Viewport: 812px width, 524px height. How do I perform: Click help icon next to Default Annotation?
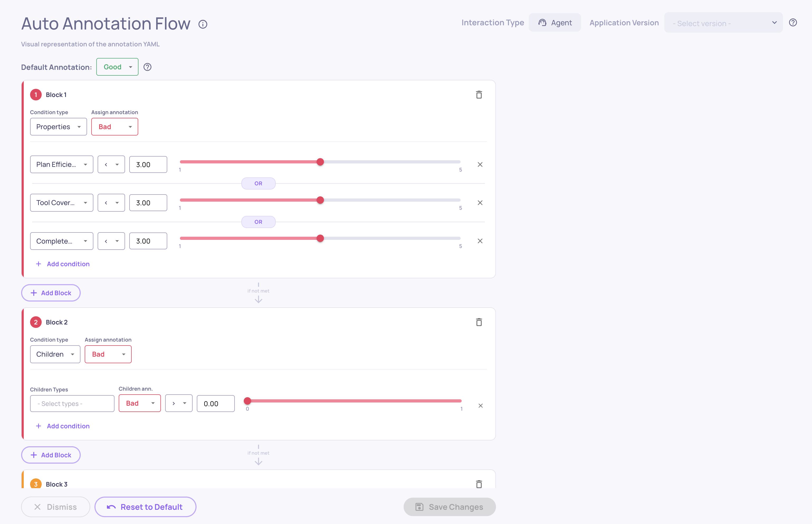click(x=147, y=67)
